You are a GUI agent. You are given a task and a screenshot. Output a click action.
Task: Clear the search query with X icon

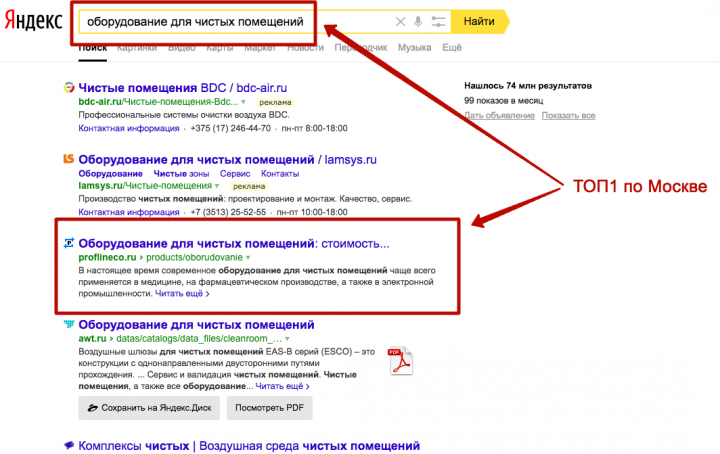click(400, 22)
